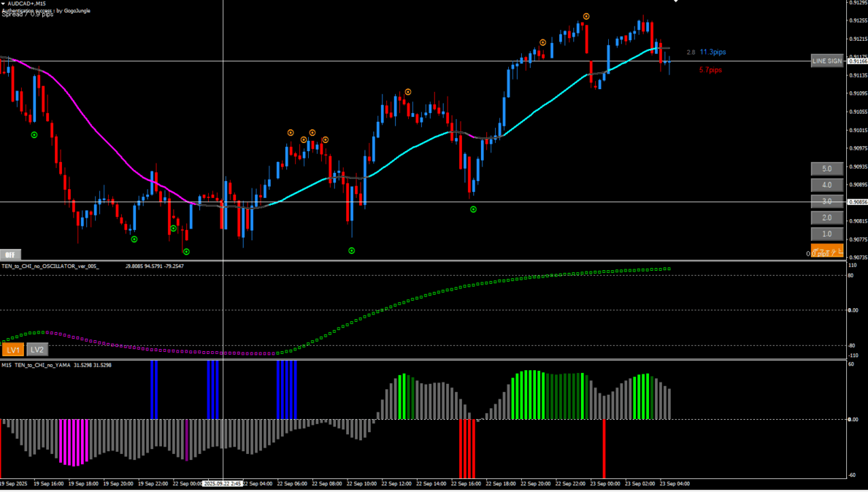Viewport: 868px width, 492px height.
Task: Toggle the OFF button on main chart
Action: pos(10,255)
